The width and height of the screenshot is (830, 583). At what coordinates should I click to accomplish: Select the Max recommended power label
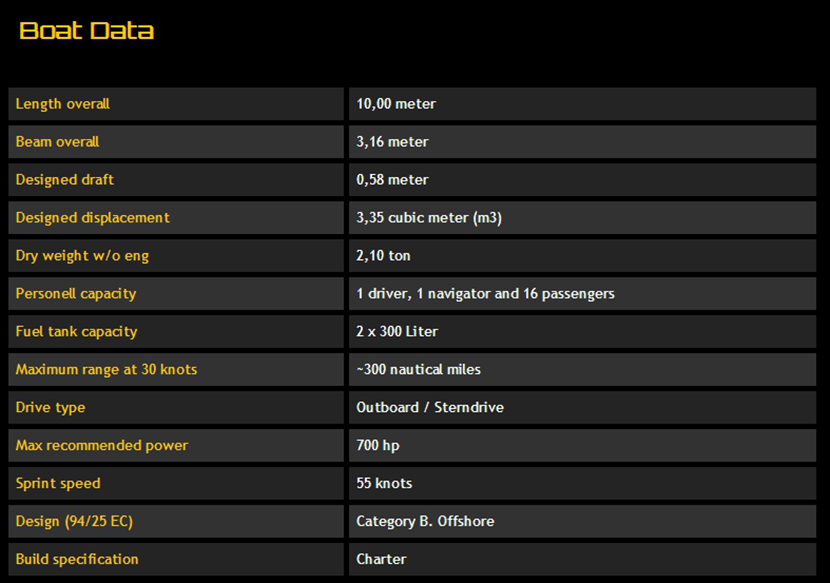pos(102,446)
